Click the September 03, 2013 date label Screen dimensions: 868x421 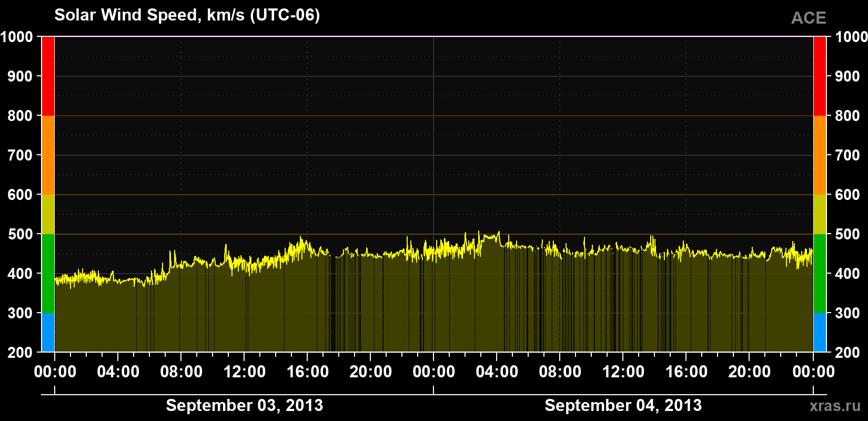click(245, 405)
